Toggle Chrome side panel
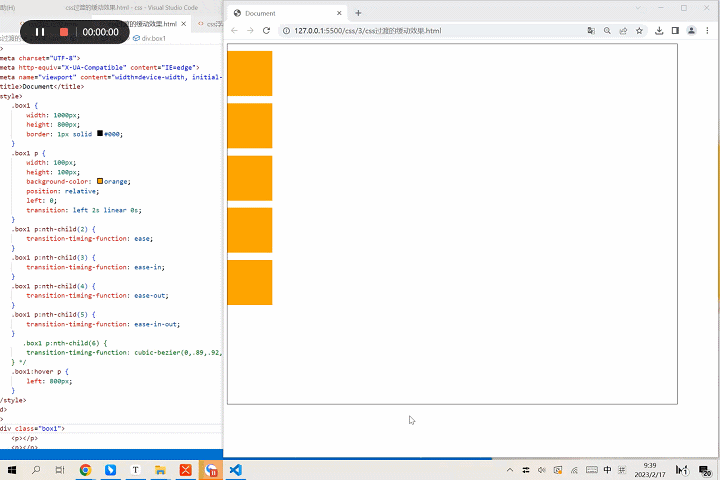Screen dimensions: 720x480 click(x=675, y=31)
